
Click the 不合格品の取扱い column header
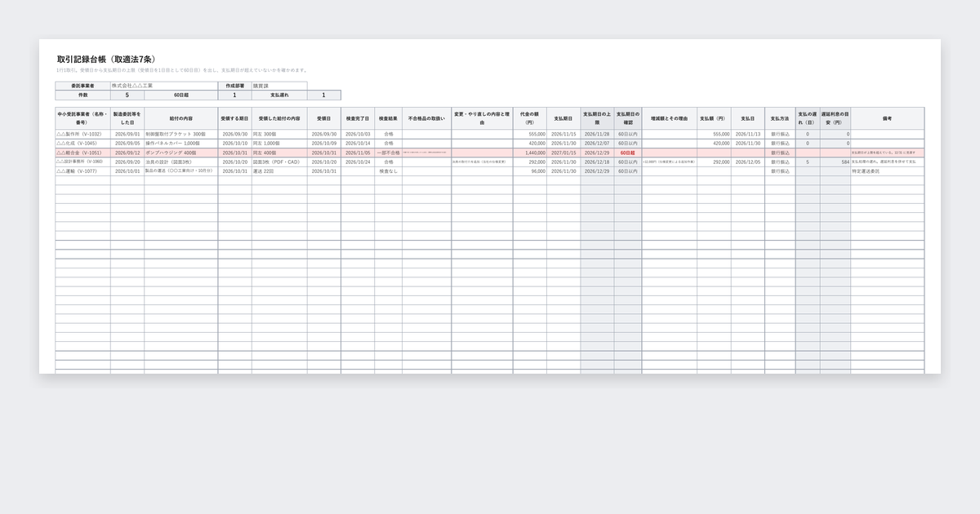click(x=426, y=118)
